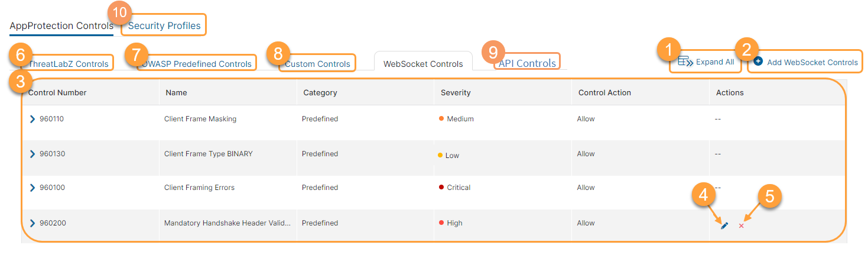Image resolution: width=868 pixels, height=261 pixels.
Task: Select the WebSocket Controls tab
Action: pos(423,64)
